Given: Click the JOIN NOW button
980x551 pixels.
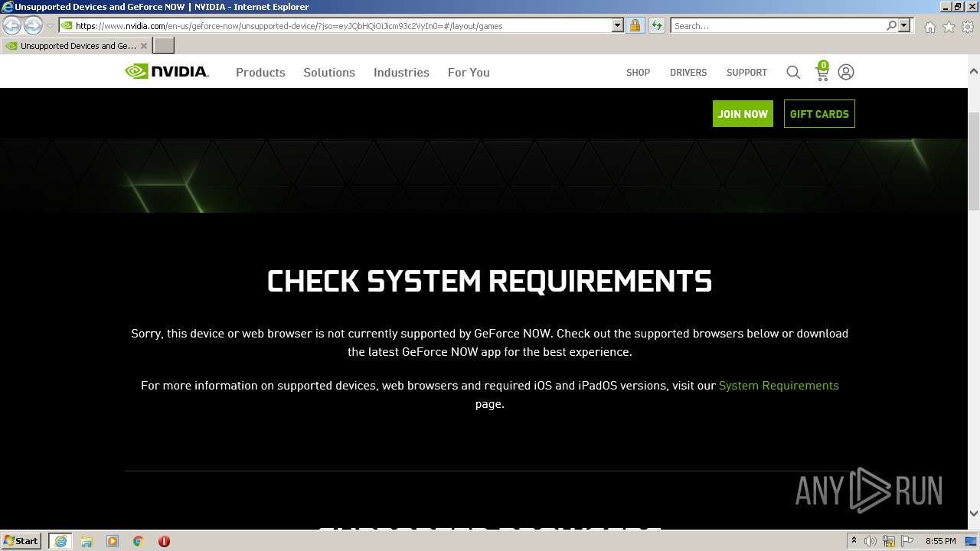Looking at the screenshot, I should [x=743, y=114].
